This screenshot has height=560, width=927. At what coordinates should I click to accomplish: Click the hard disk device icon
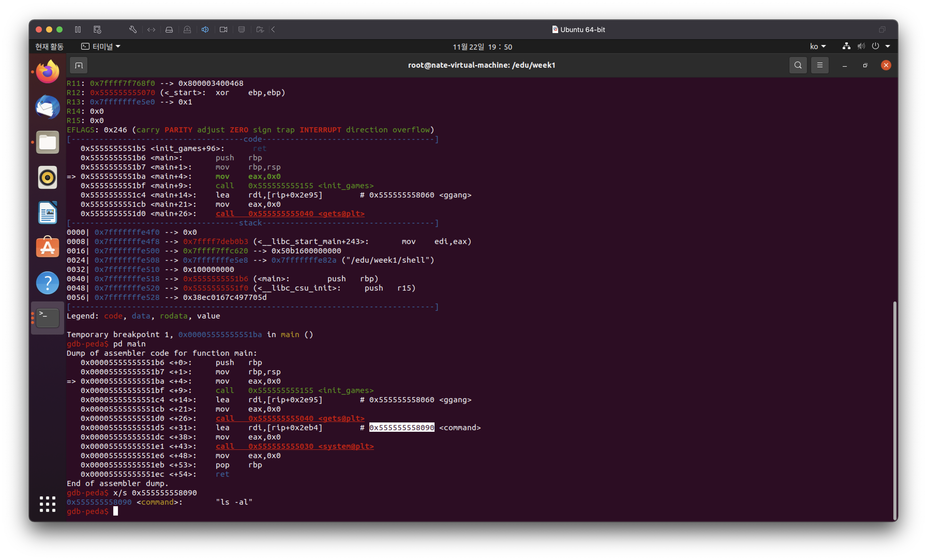(x=169, y=29)
